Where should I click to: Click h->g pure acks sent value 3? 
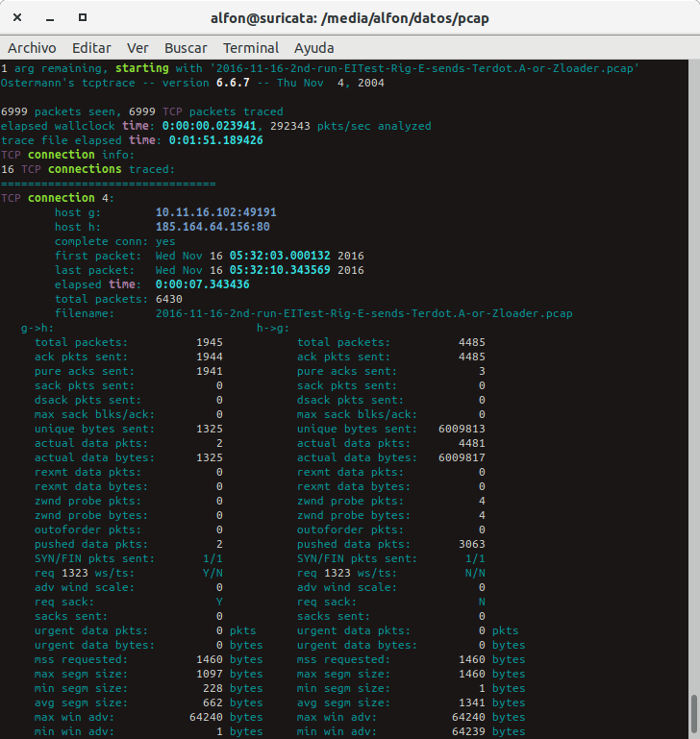pos(482,371)
